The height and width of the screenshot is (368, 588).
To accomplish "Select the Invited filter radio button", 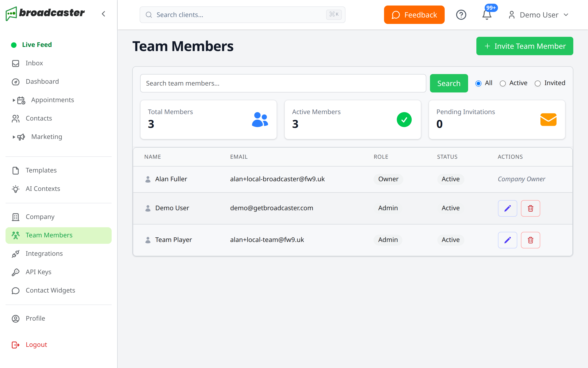I will coord(537,83).
